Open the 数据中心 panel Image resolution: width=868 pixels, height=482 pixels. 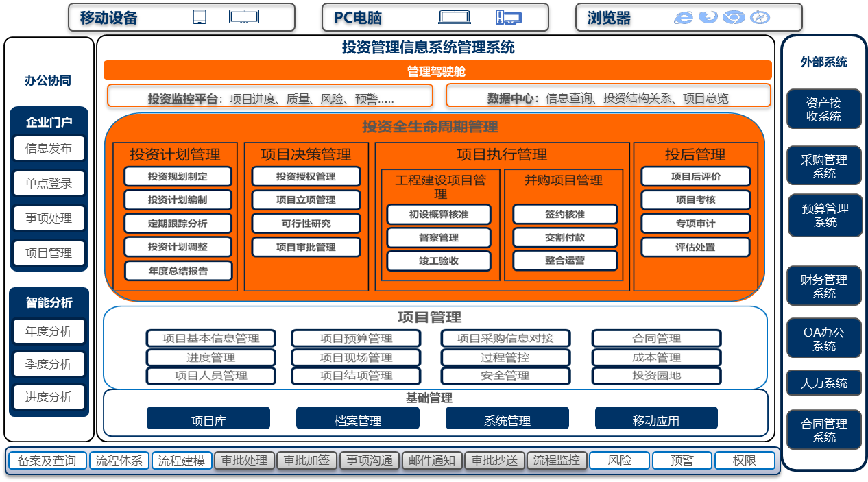click(x=608, y=96)
